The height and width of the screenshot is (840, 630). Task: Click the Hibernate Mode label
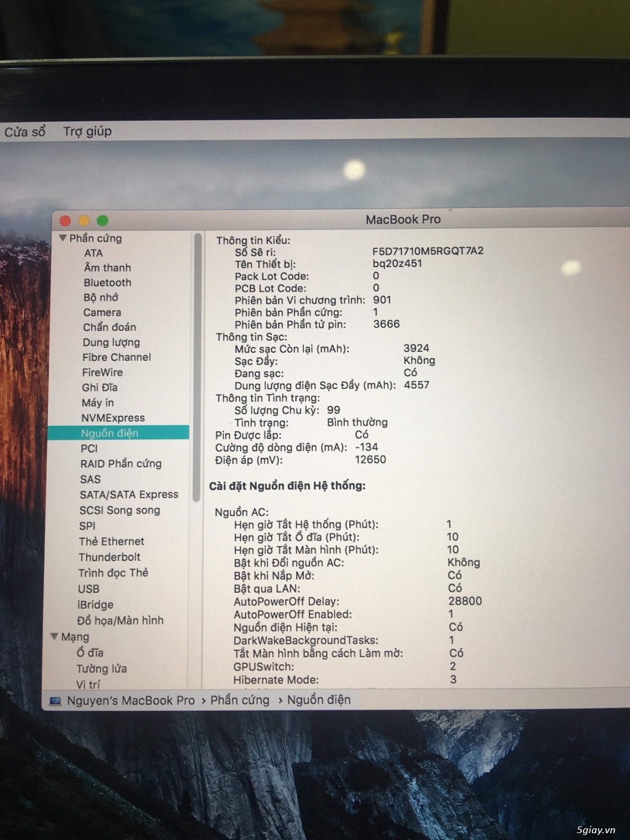pyautogui.click(x=276, y=680)
